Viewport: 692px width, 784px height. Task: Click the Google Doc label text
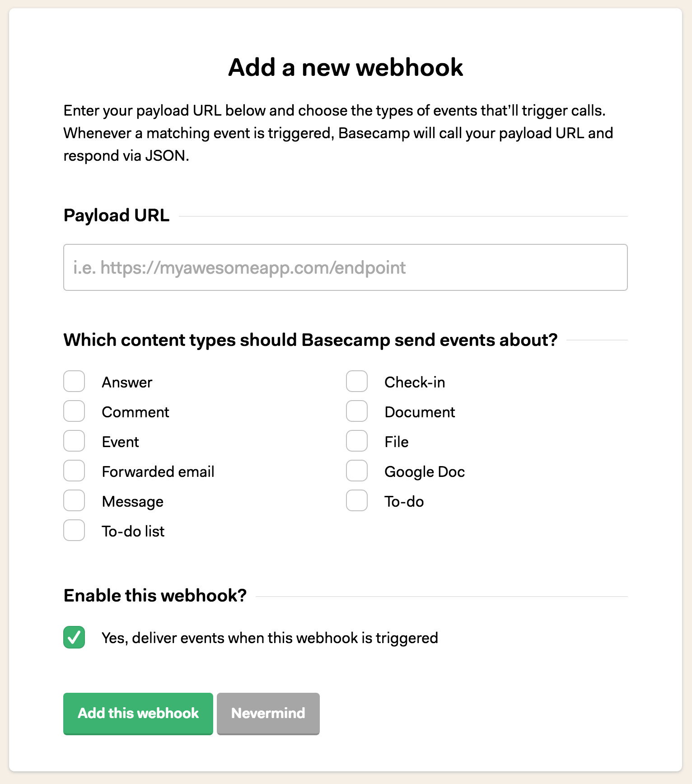click(425, 472)
